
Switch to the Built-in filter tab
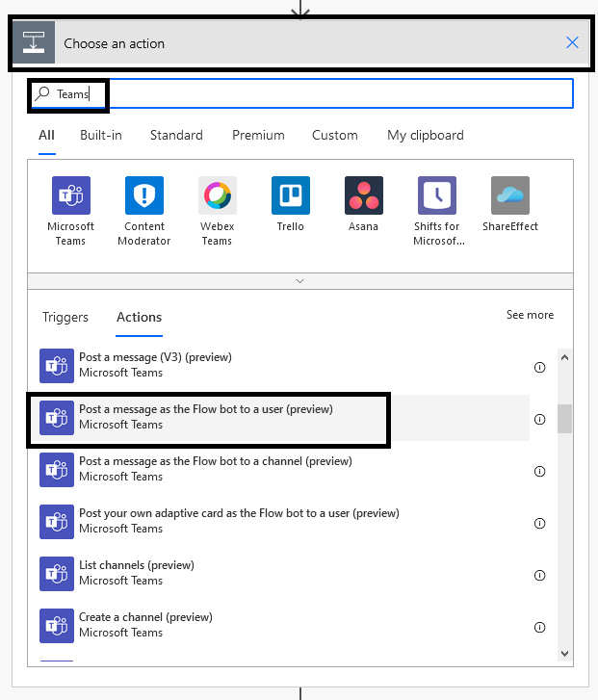pyautogui.click(x=101, y=135)
